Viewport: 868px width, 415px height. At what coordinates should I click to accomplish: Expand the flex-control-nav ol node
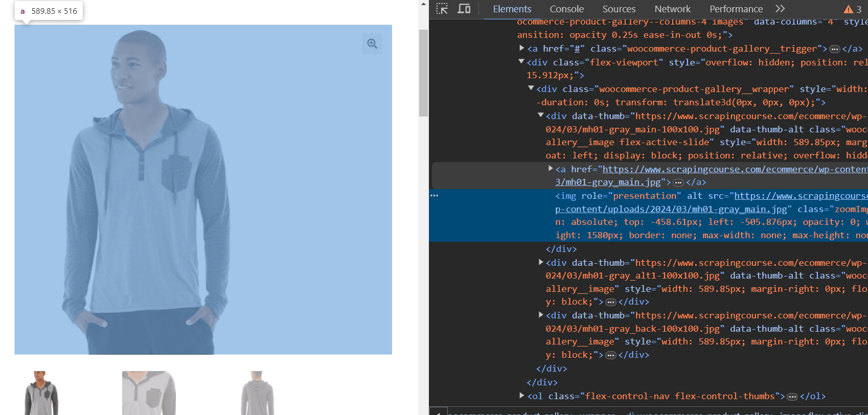(x=521, y=395)
